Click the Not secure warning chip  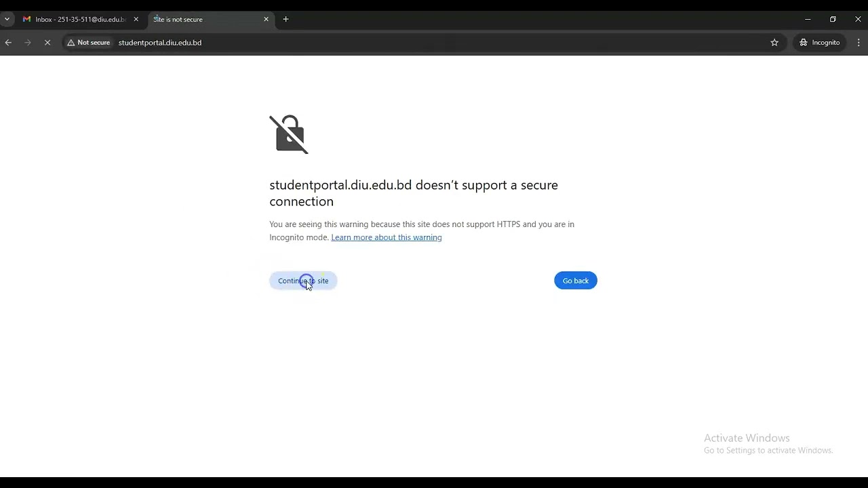click(x=89, y=43)
